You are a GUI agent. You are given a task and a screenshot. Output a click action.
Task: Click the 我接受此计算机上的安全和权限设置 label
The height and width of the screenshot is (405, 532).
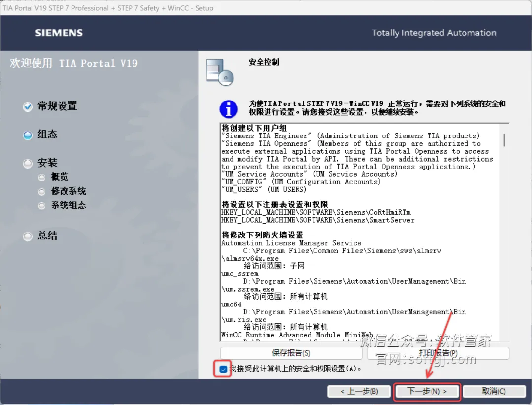tap(295, 369)
